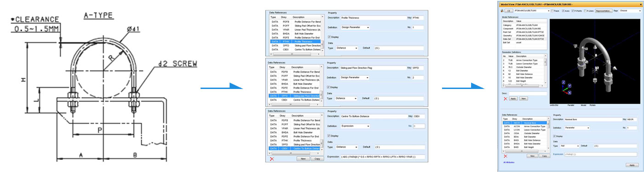The image size is (644, 172).
Task: Enable the P-Lines checkbox
Action: (x=585, y=11)
